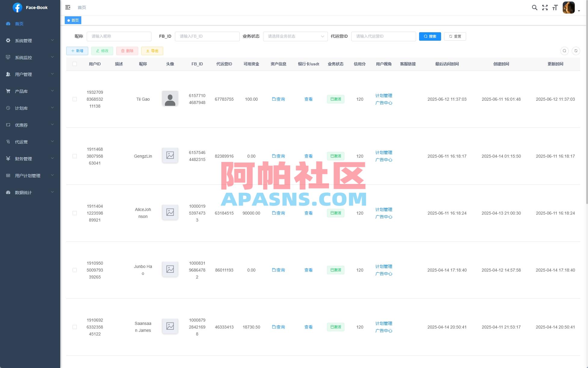Viewport: 588px width, 368px height.
Task: Click the Face-Book logo icon
Action: pos(17,8)
